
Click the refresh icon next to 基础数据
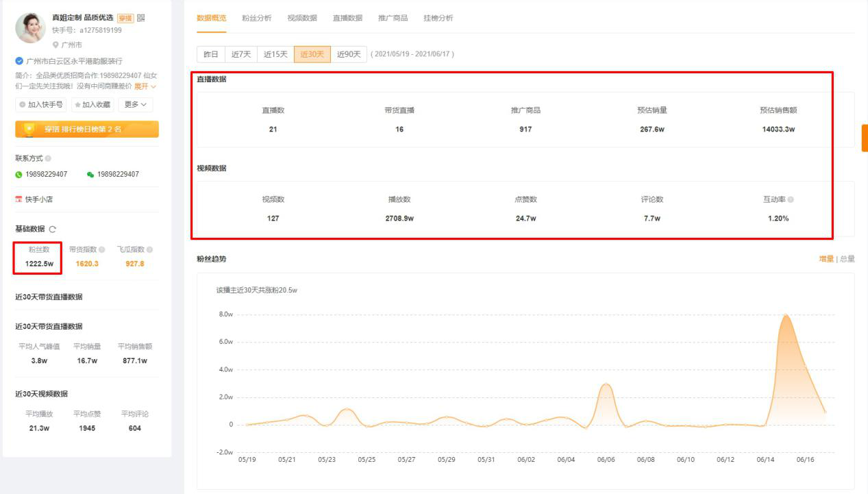coord(53,230)
